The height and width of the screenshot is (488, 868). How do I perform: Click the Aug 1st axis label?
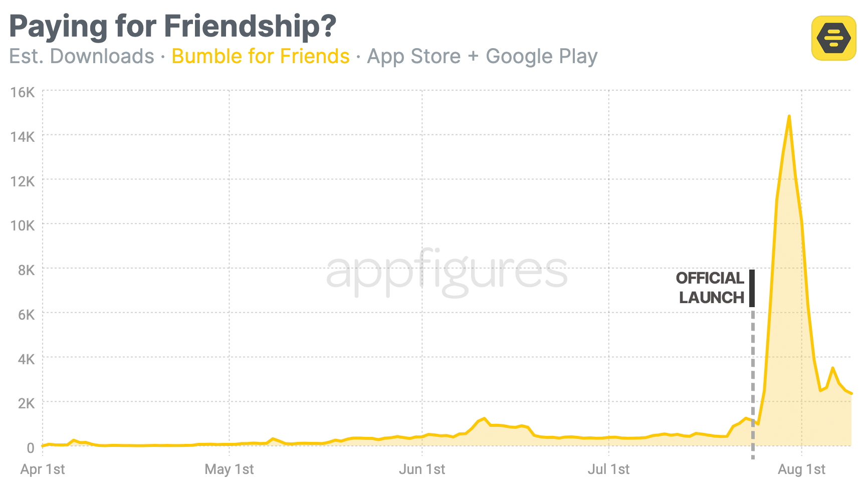(x=801, y=469)
